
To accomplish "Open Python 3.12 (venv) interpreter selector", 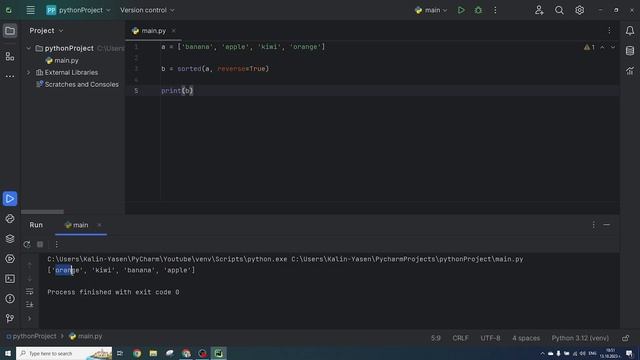I will pyautogui.click(x=580, y=338).
